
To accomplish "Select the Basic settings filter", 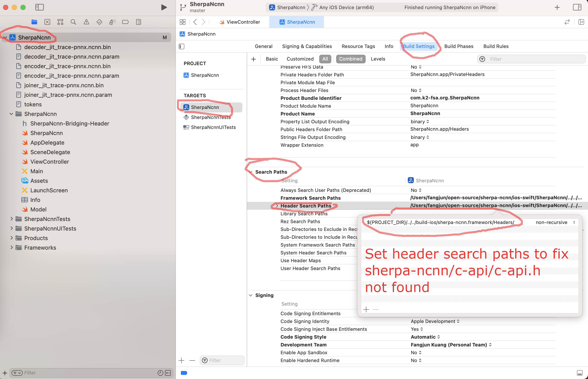I will 272,59.
